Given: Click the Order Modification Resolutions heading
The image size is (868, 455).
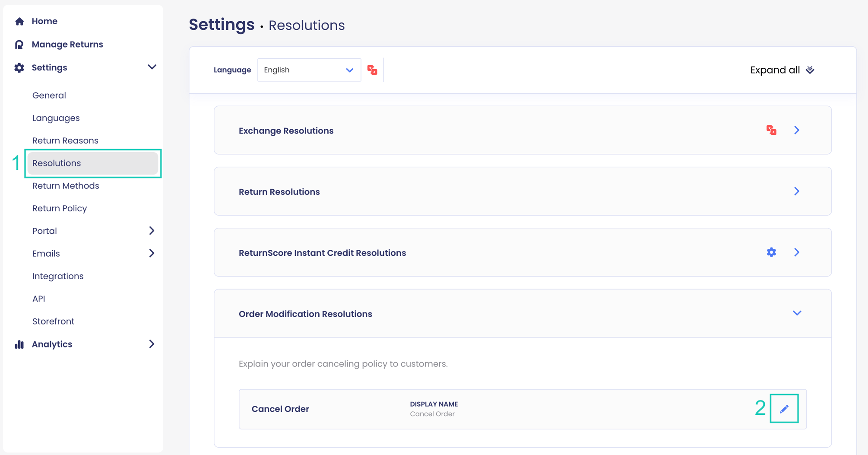Looking at the screenshot, I should tap(305, 314).
